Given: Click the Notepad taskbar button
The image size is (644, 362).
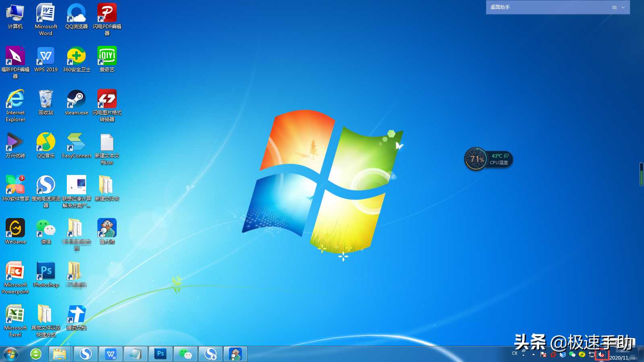Looking at the screenshot, I should (x=135, y=354).
